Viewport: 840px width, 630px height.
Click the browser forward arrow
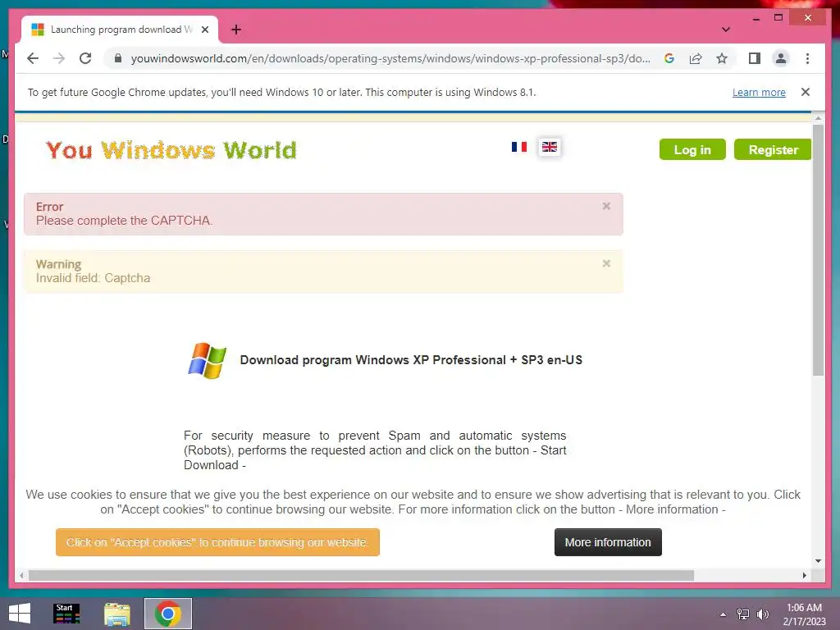tap(59, 58)
